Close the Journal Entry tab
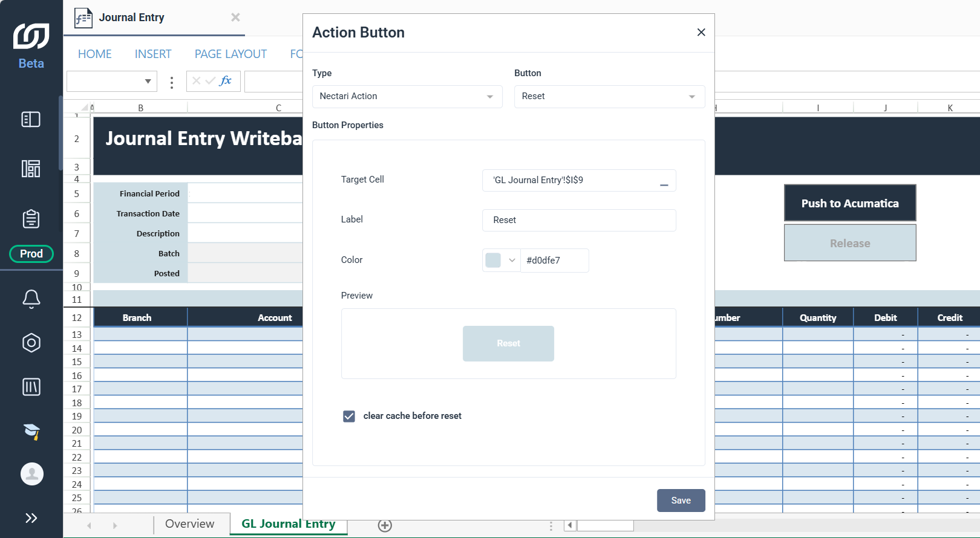 (235, 18)
